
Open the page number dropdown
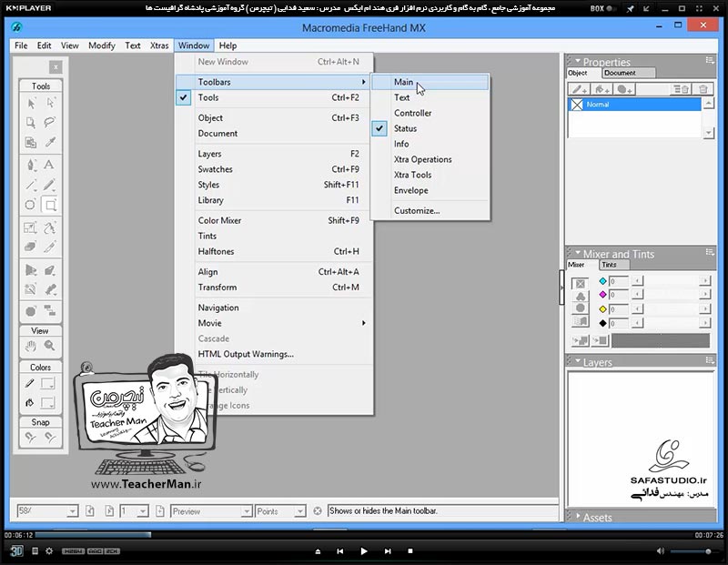pyautogui.click(x=143, y=511)
